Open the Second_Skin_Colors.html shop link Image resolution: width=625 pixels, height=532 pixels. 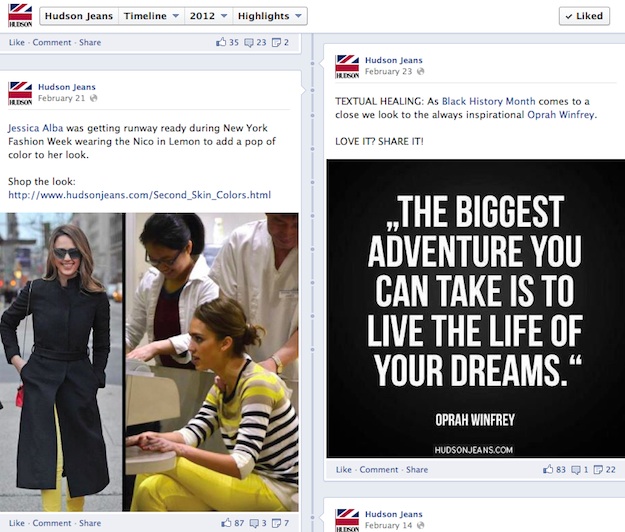[x=140, y=195]
